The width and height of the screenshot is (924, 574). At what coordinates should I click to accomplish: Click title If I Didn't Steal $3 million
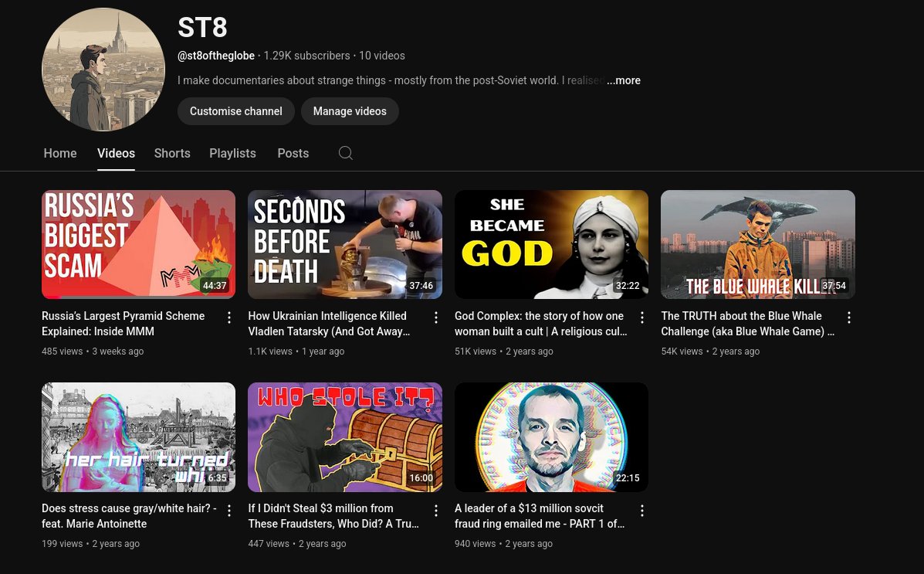coord(333,515)
